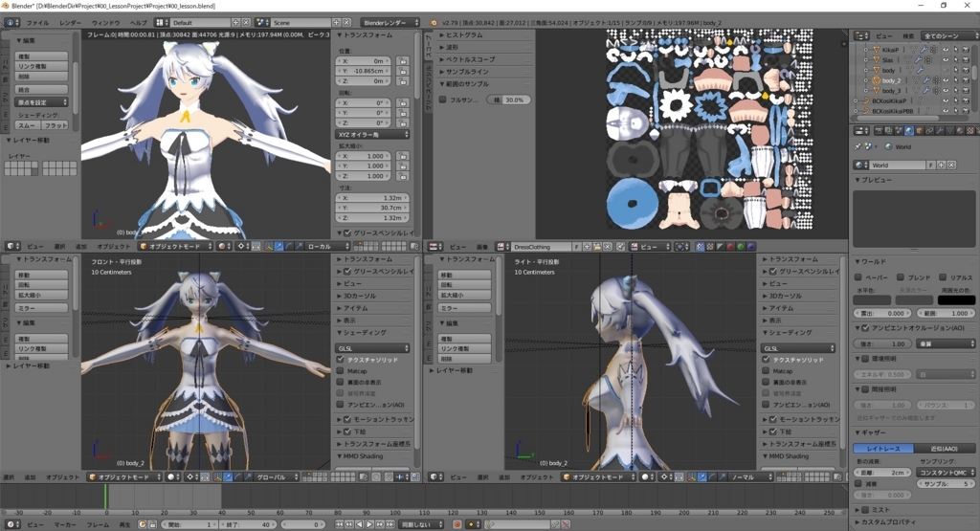Click the rotate manipulator arc in top viewport header
Image resolution: width=980 pixels, height=531 pixels.
(288, 246)
